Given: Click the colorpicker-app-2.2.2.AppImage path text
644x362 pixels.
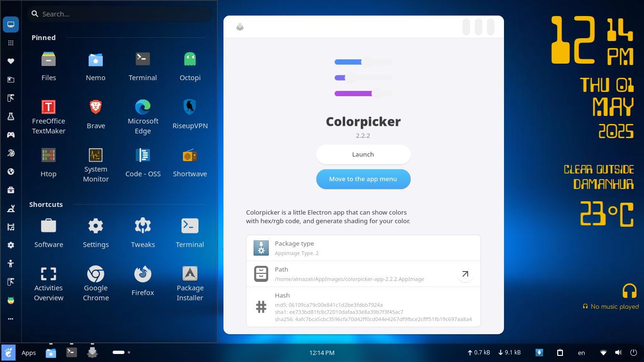Looking at the screenshot, I should click(349, 279).
